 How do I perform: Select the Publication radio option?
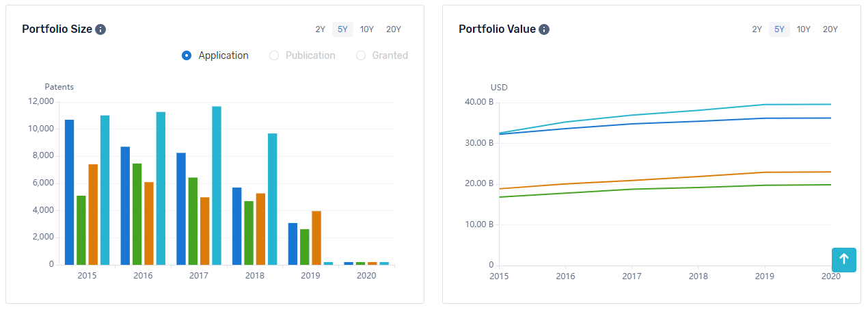274,55
